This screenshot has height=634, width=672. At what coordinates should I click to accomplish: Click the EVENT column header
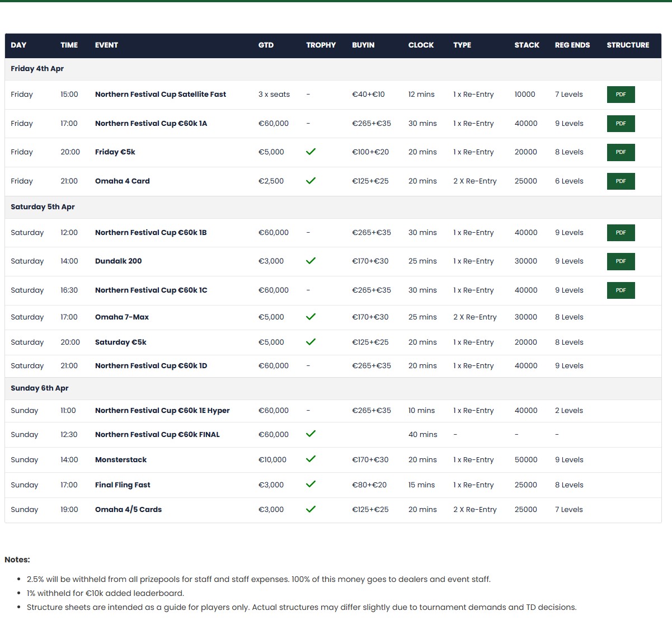point(106,45)
